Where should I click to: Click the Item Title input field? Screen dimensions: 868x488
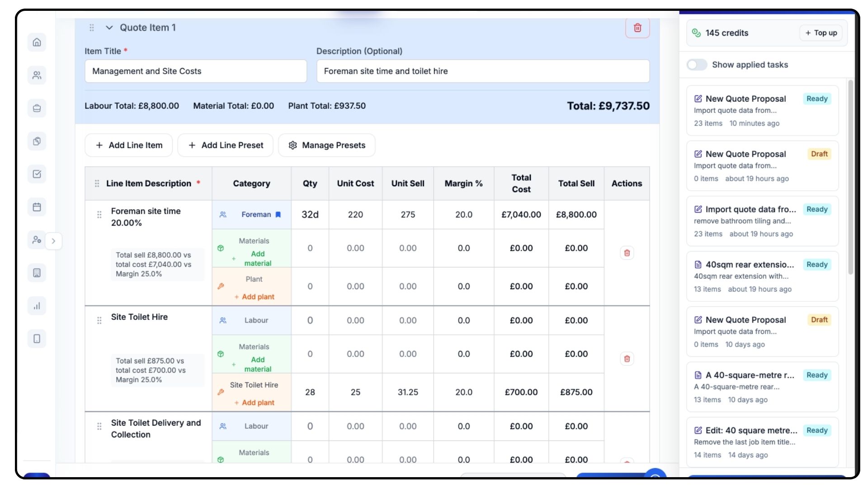(196, 71)
